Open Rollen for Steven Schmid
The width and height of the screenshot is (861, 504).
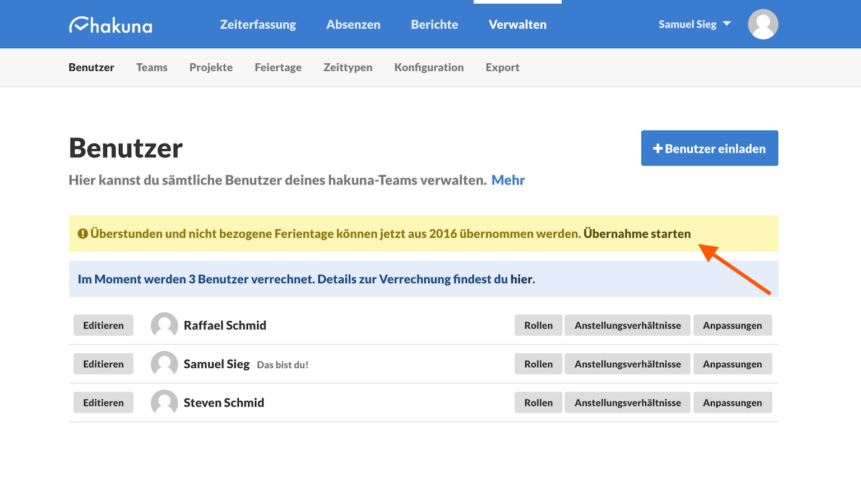[x=538, y=403]
